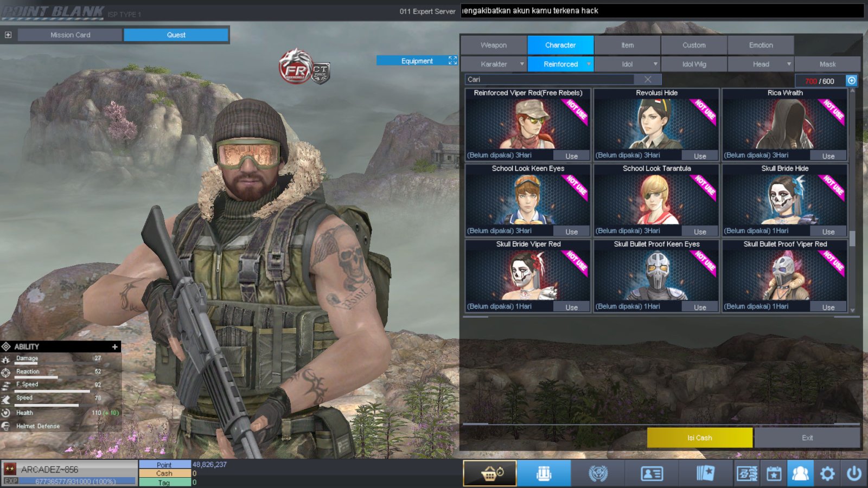This screenshot has height=488, width=868.
Task: Open the friends community icon
Action: [800, 473]
